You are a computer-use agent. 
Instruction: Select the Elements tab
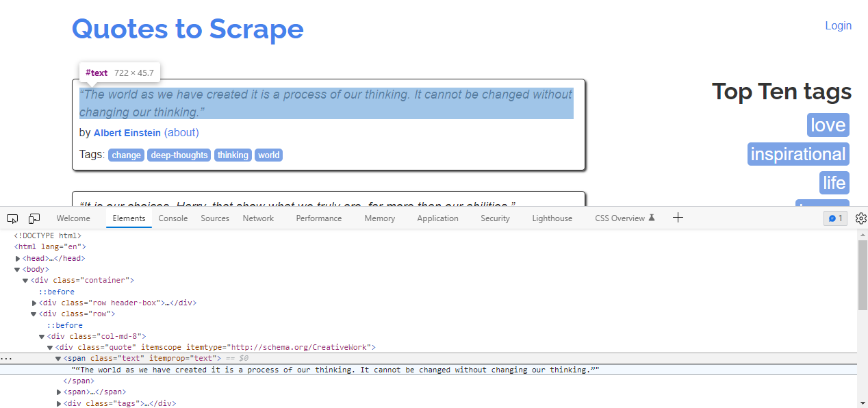[x=129, y=218]
